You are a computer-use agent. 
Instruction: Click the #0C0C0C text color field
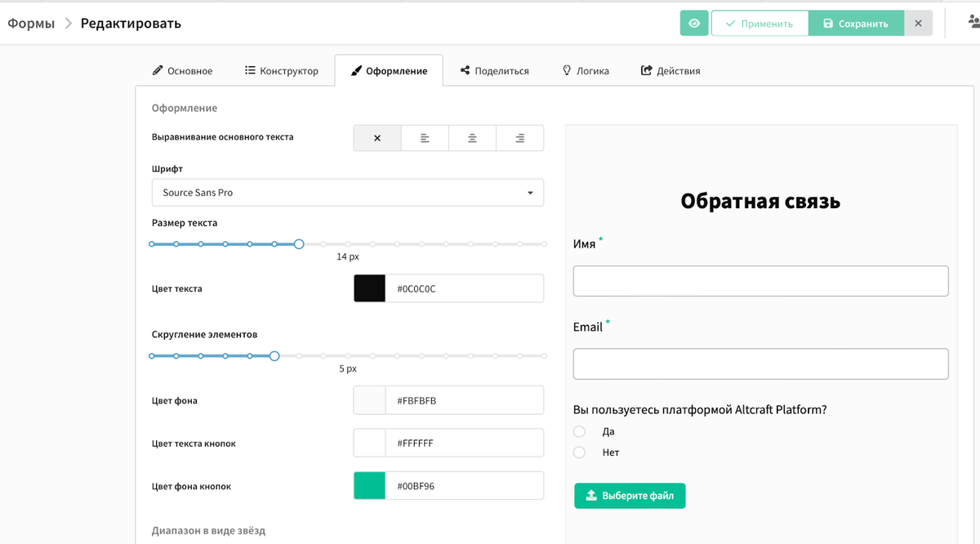pyautogui.click(x=464, y=288)
